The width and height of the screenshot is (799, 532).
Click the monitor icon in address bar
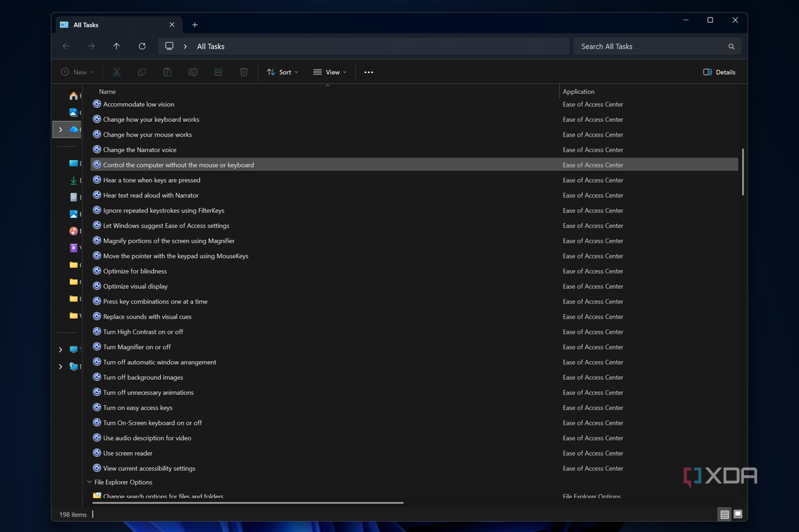pyautogui.click(x=169, y=46)
